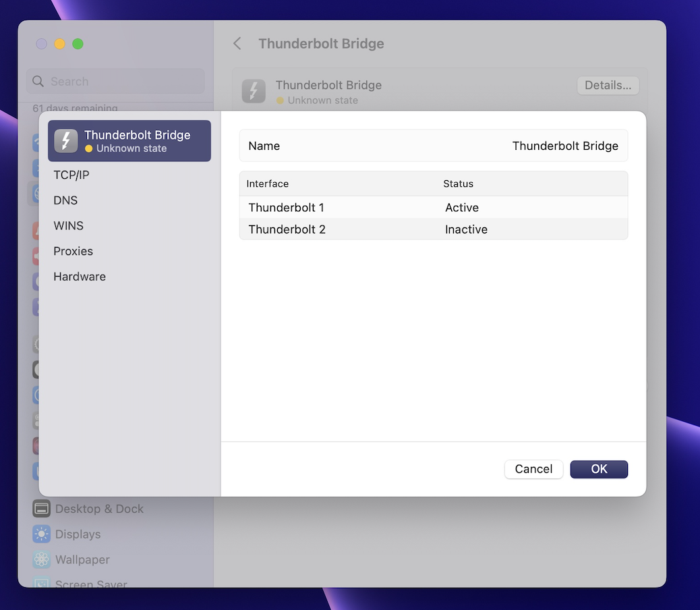Open Wallpaper settings
The width and height of the screenshot is (700, 610).
pos(82,559)
